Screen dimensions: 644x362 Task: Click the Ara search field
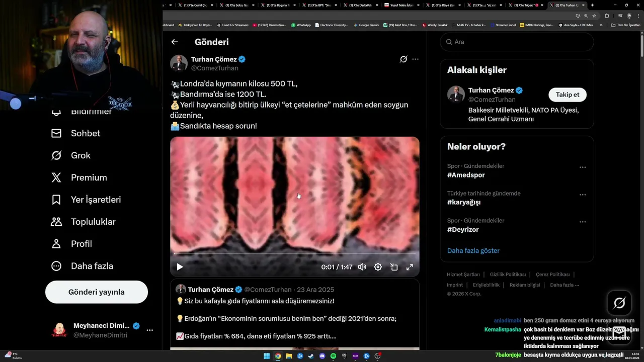pos(517,42)
